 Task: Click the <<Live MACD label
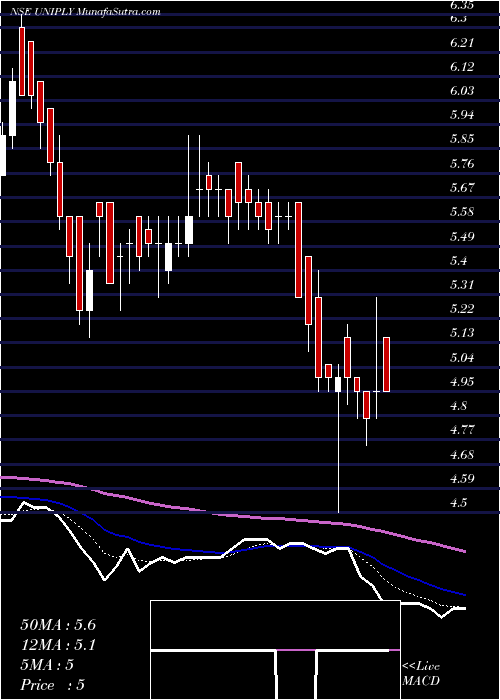click(421, 674)
